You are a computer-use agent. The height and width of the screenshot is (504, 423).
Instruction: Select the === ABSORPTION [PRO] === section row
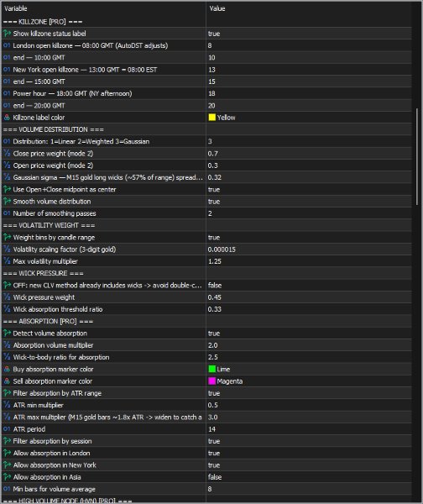[206, 321]
